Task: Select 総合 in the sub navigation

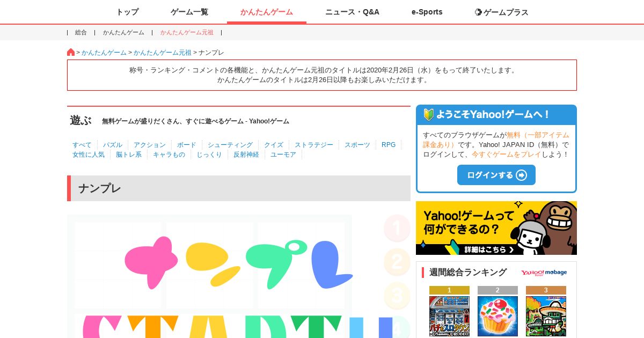Action: pos(81,32)
